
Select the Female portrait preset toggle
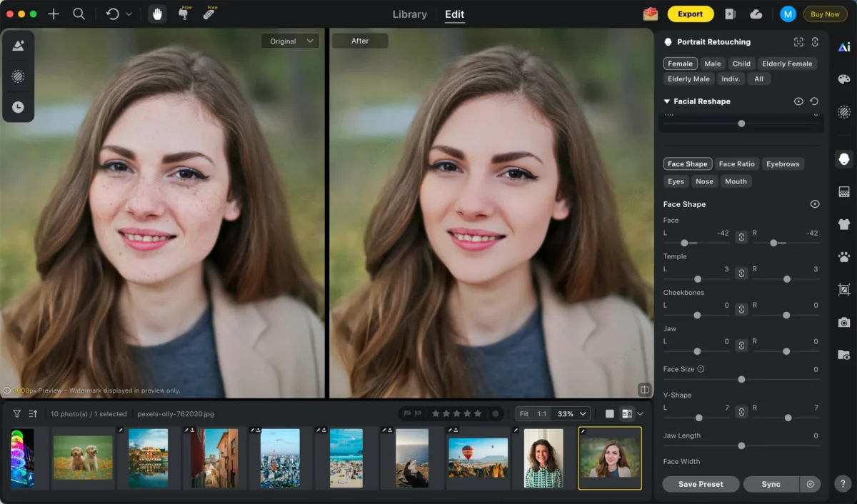680,64
